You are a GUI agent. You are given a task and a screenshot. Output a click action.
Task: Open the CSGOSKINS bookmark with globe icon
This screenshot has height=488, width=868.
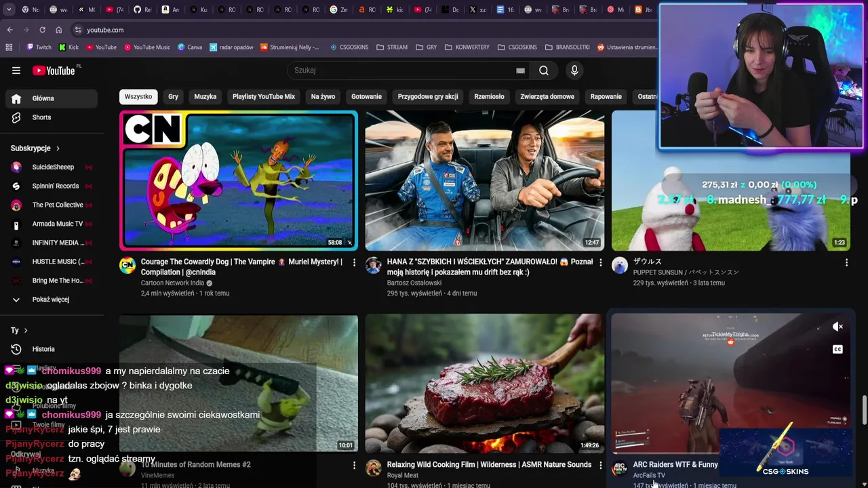pyautogui.click(x=349, y=47)
